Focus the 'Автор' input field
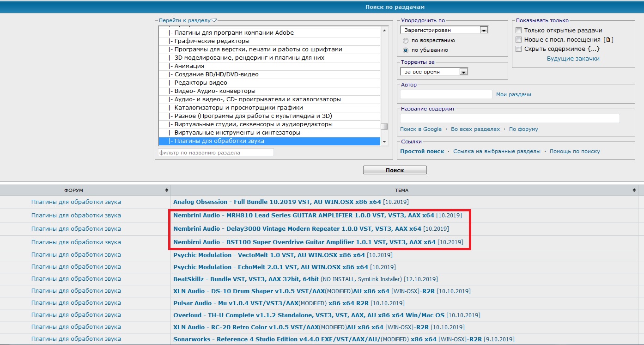The width and height of the screenshot is (644, 345). 446,94
